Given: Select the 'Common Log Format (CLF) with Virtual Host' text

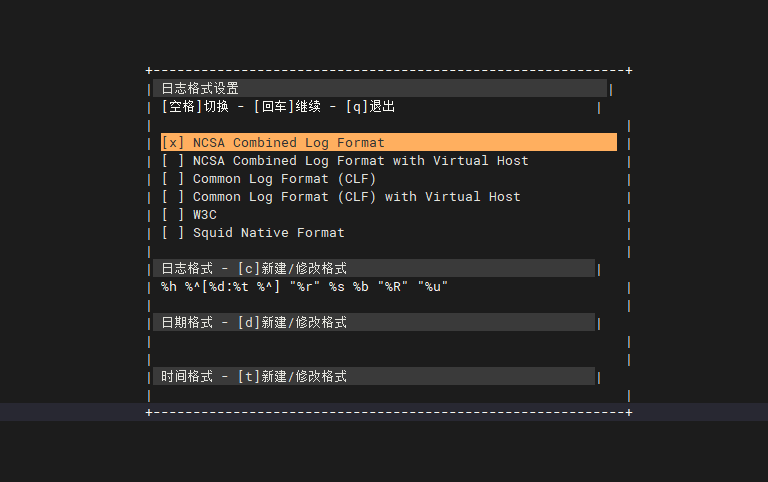Looking at the screenshot, I should pos(356,197).
